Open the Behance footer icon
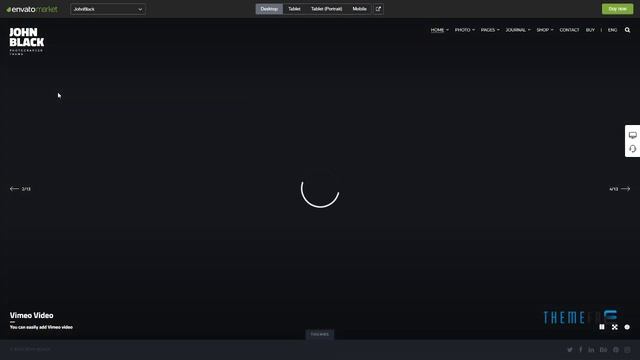 (x=603, y=349)
